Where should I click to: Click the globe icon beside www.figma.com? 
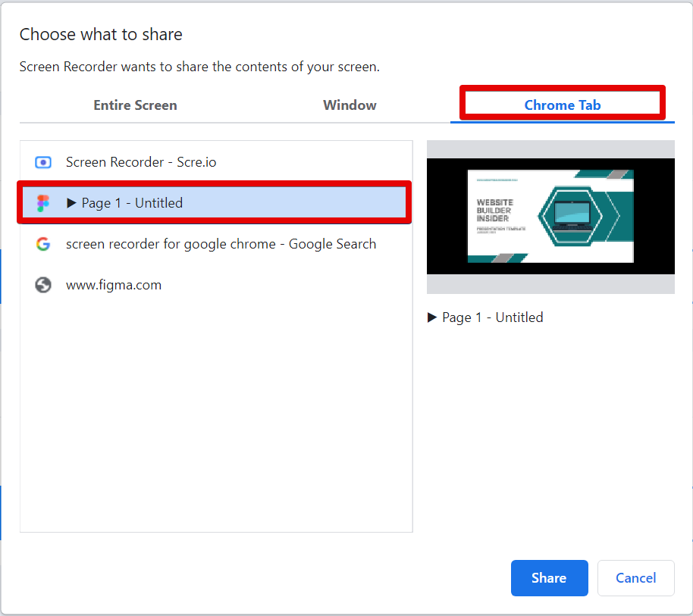pyautogui.click(x=43, y=285)
